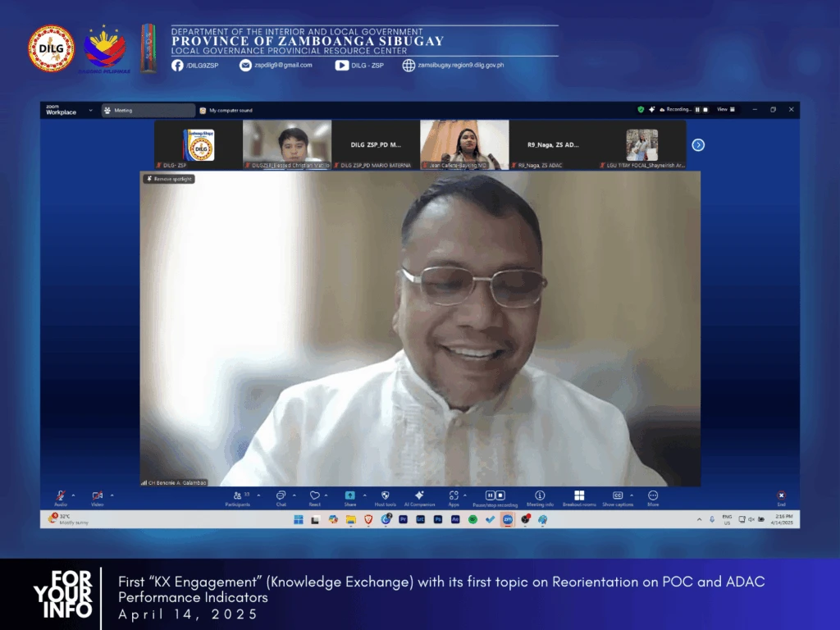840x630 pixels.
Task: Open Photoshop from taskbar
Action: tap(438, 519)
